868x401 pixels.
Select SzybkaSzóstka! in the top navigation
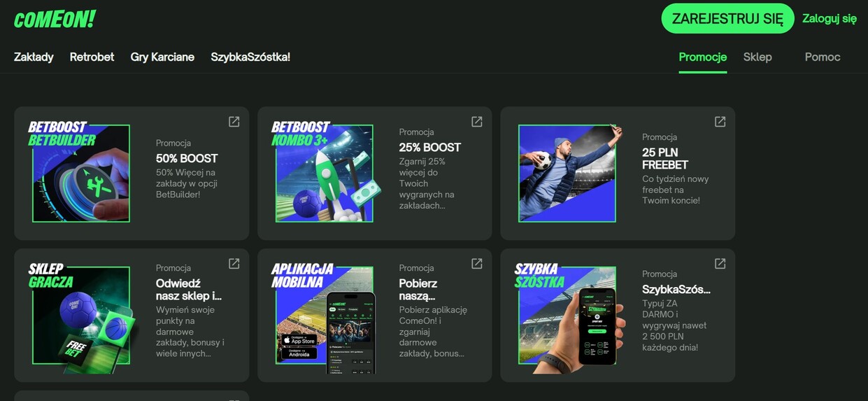point(250,57)
